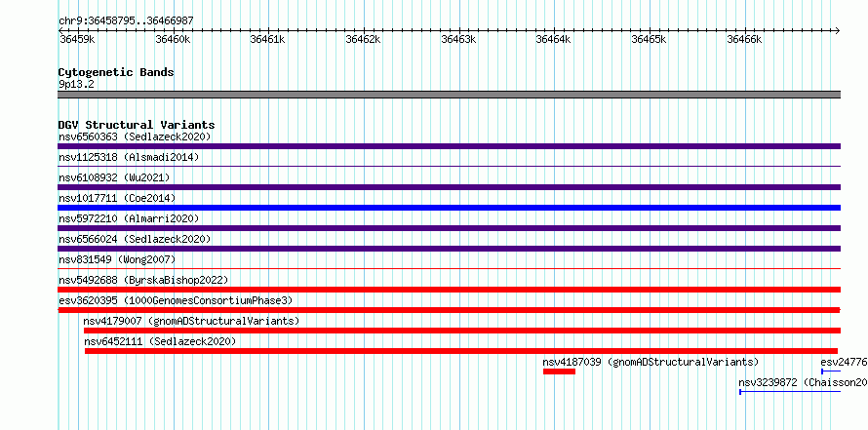Click the ruler's right arrowhead
868x430 pixels.
tap(838, 30)
